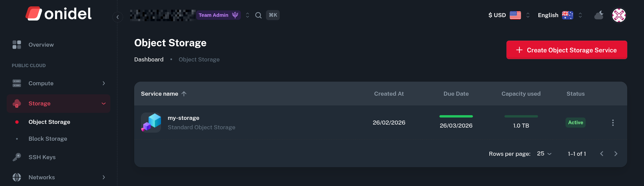Image resolution: width=644 pixels, height=186 pixels.
Task: Open search with the magnifier icon
Action: coord(258,15)
